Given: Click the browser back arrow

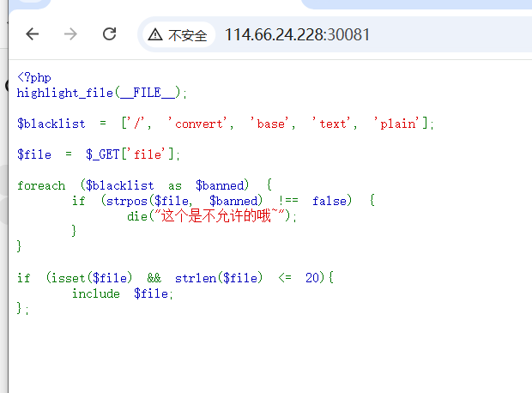Looking at the screenshot, I should [x=33, y=34].
